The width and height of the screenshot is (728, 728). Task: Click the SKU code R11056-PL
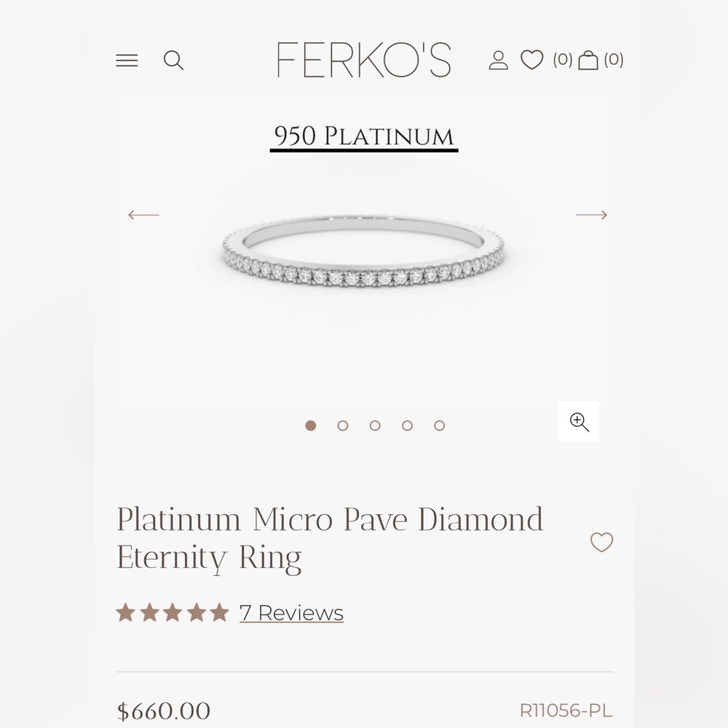(x=565, y=710)
